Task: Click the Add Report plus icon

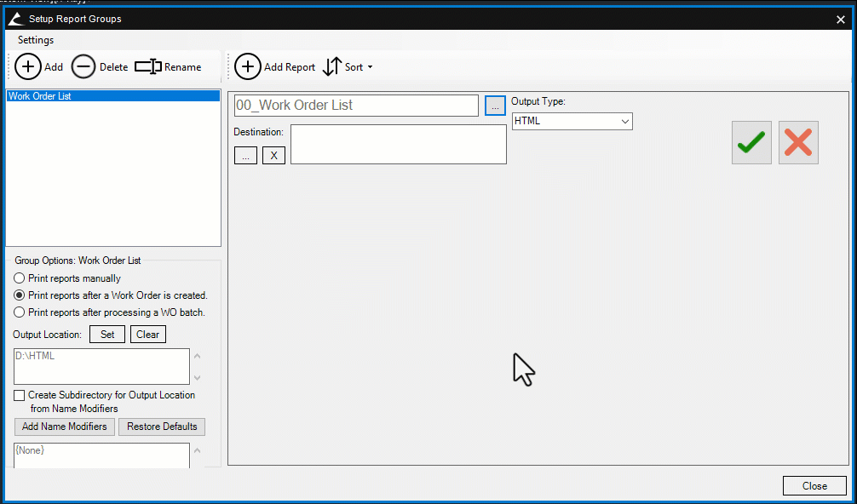Action: point(248,67)
